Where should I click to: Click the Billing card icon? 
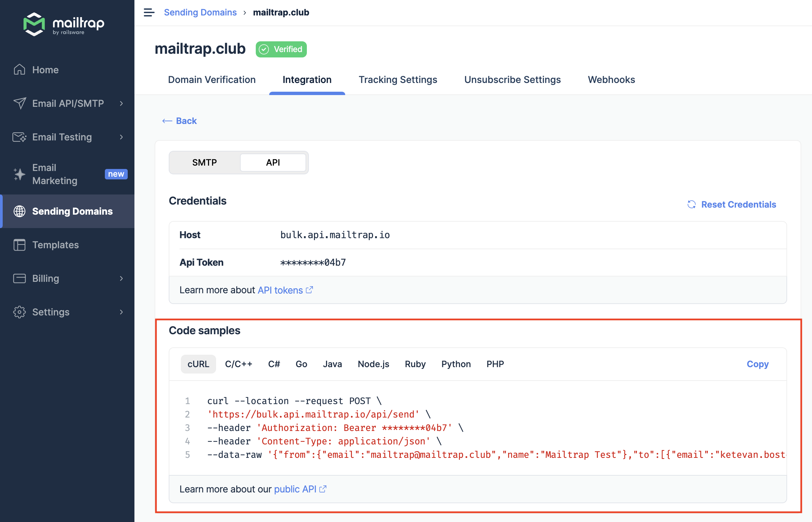(19, 278)
